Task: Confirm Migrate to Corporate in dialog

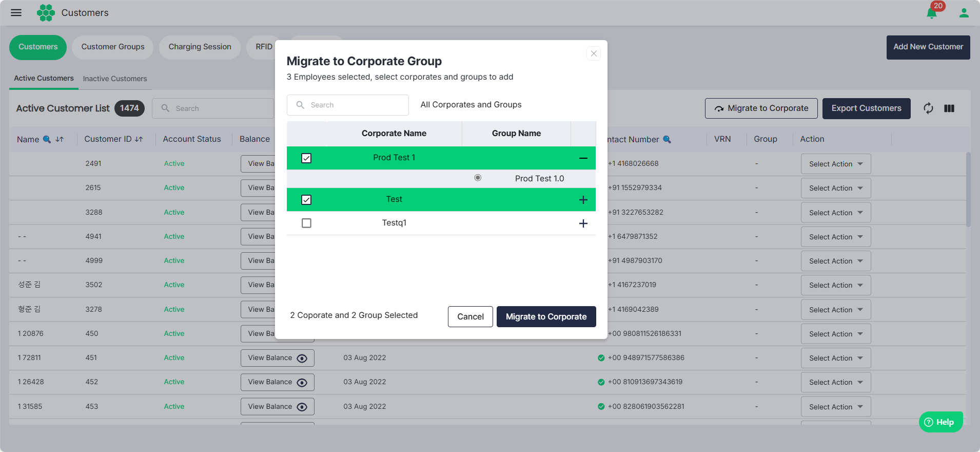Action: point(546,316)
